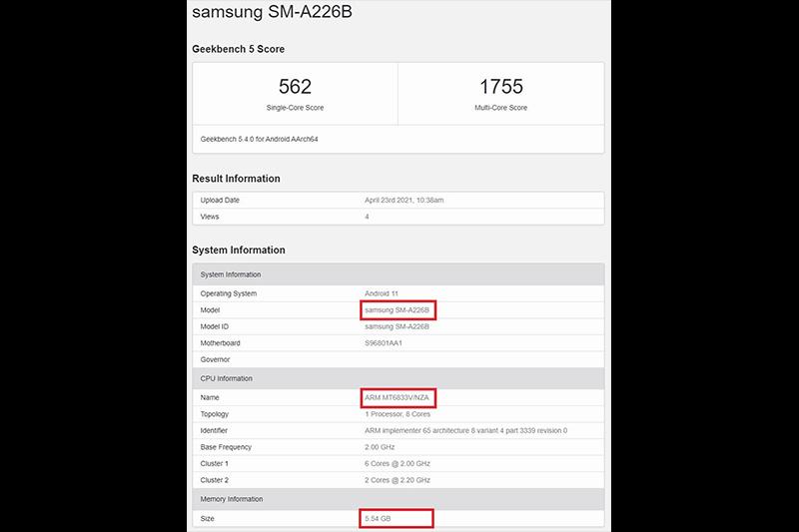Select the ARM implementer identifier text
The height and width of the screenshot is (532, 799).
[x=466, y=430]
